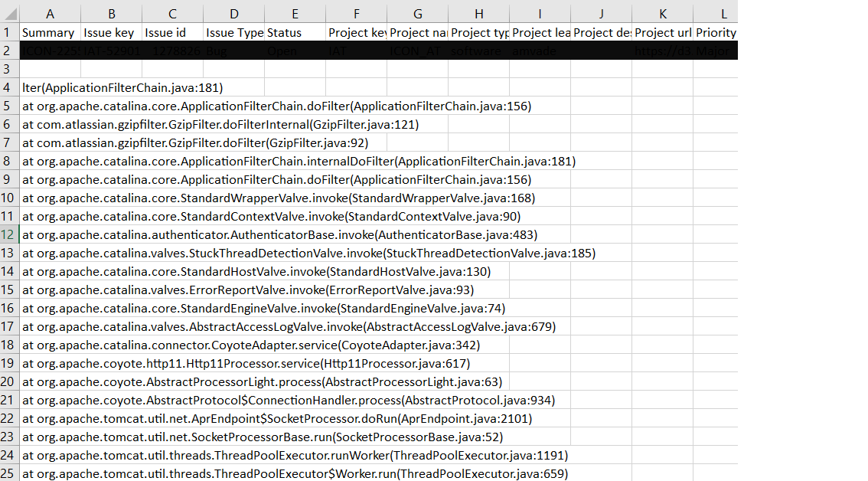Click the AuthenticatorBase.invoke line
The image size is (868, 481).
tap(279, 234)
